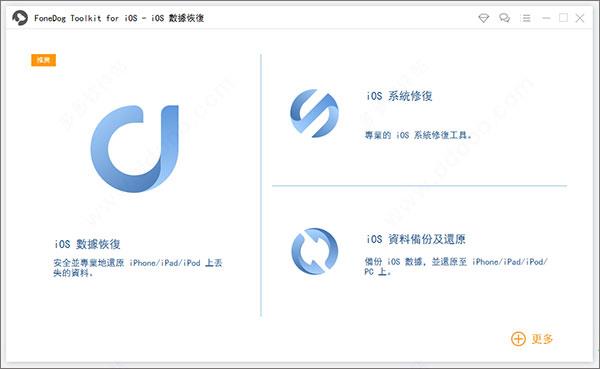
Task: Click the orange badge tag above recovery icon
Action: (x=44, y=60)
